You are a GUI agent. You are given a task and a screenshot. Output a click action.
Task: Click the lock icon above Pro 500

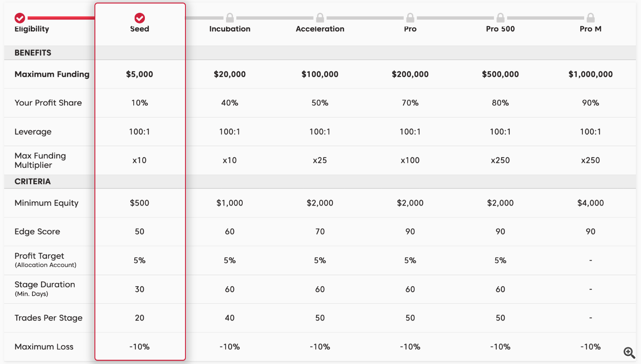500,18
